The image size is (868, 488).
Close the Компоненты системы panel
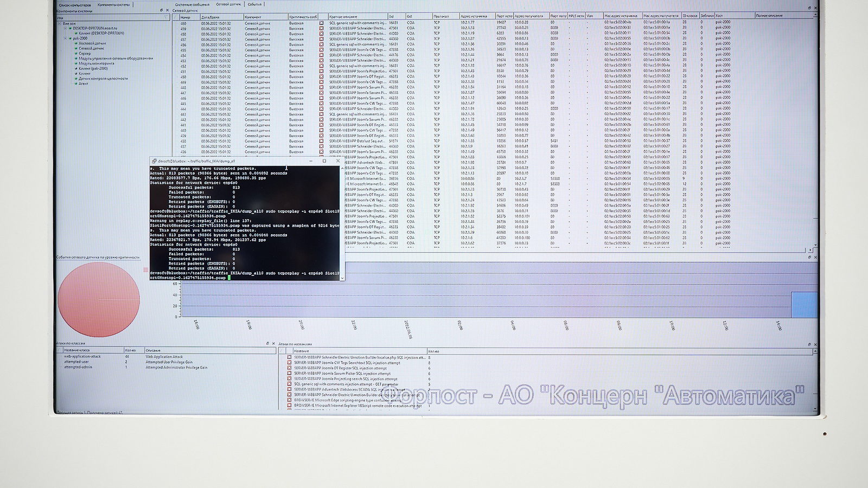[x=167, y=10]
